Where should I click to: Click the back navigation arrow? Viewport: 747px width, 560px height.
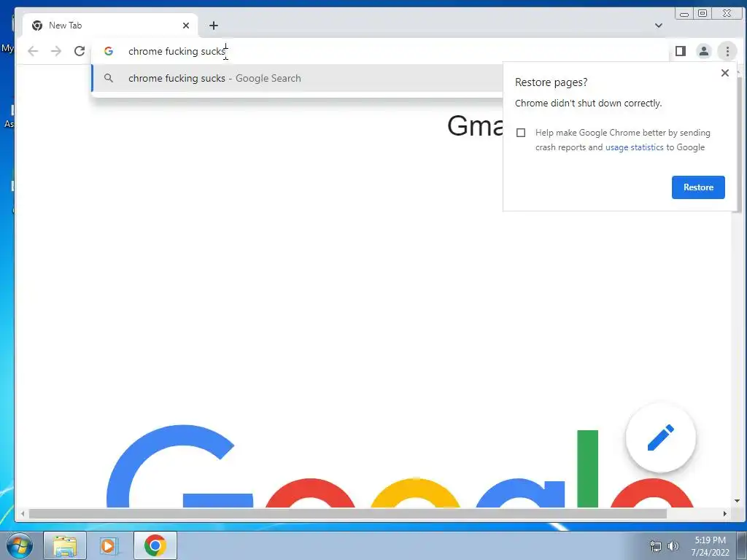(x=32, y=51)
